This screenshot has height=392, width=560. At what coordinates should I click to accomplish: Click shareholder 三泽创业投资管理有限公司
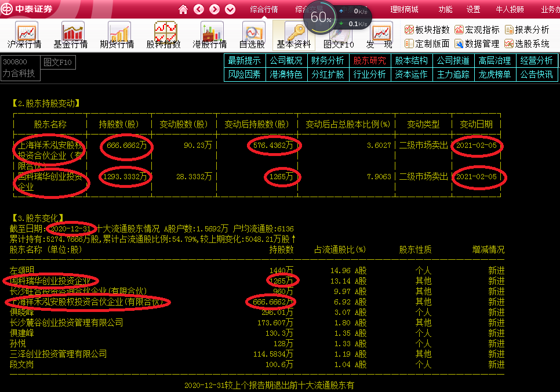[58, 354]
